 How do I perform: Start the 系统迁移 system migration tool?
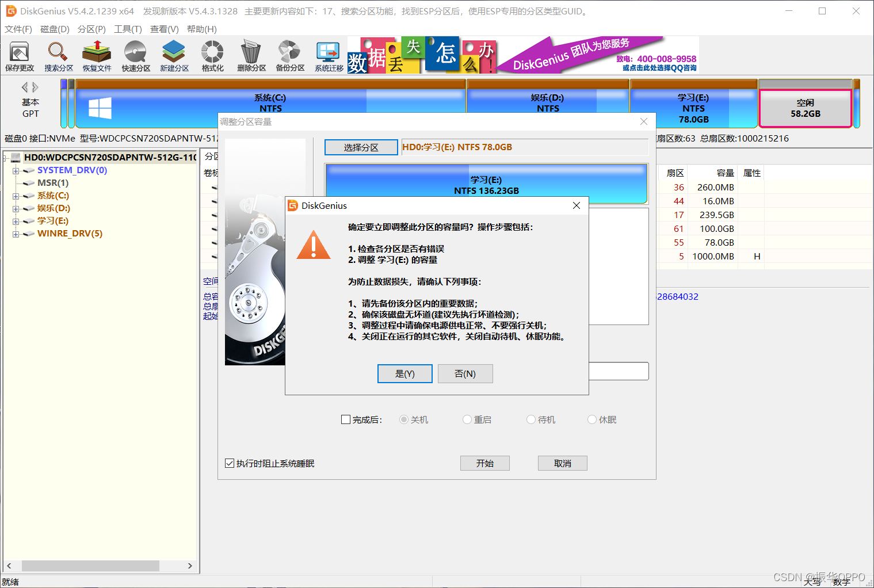click(x=329, y=56)
